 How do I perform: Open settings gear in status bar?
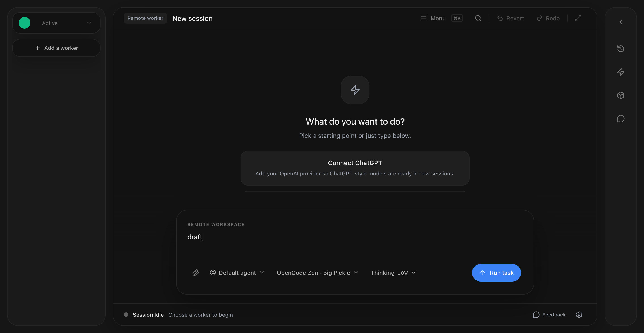pyautogui.click(x=579, y=314)
